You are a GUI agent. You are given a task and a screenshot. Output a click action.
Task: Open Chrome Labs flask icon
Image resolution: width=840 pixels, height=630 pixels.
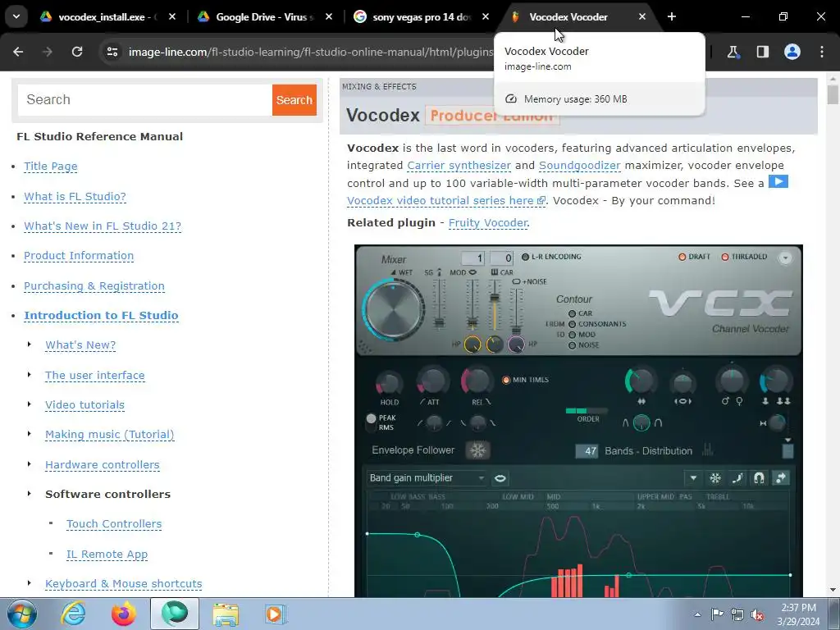(733, 52)
